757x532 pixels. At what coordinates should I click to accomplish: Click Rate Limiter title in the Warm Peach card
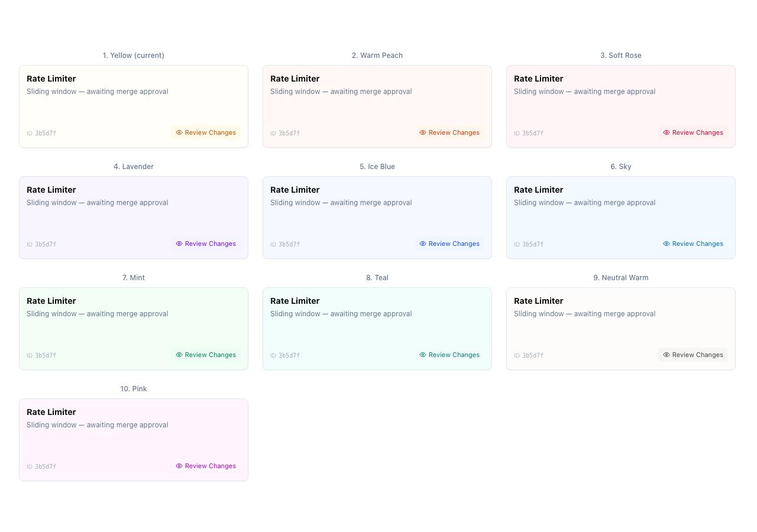[295, 79]
